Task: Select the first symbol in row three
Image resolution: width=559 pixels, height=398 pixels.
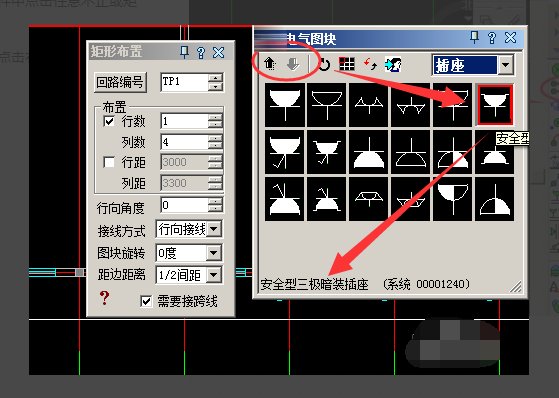Action: [x=285, y=199]
